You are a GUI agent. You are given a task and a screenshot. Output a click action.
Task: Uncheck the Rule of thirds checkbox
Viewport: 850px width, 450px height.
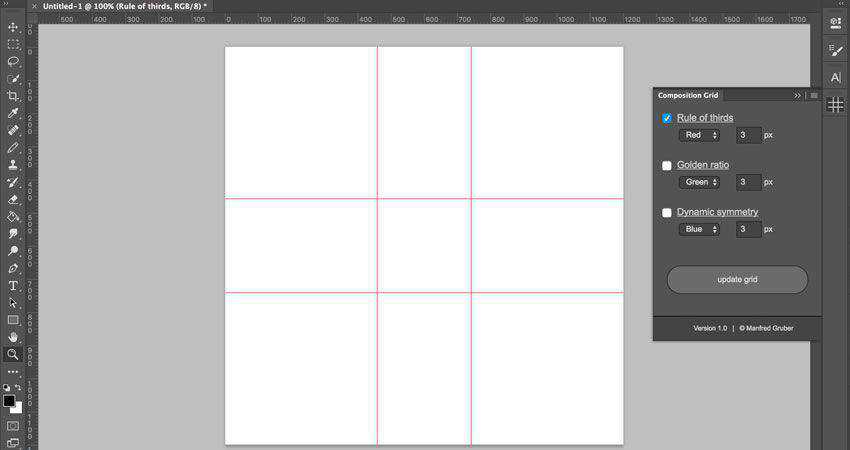(667, 118)
